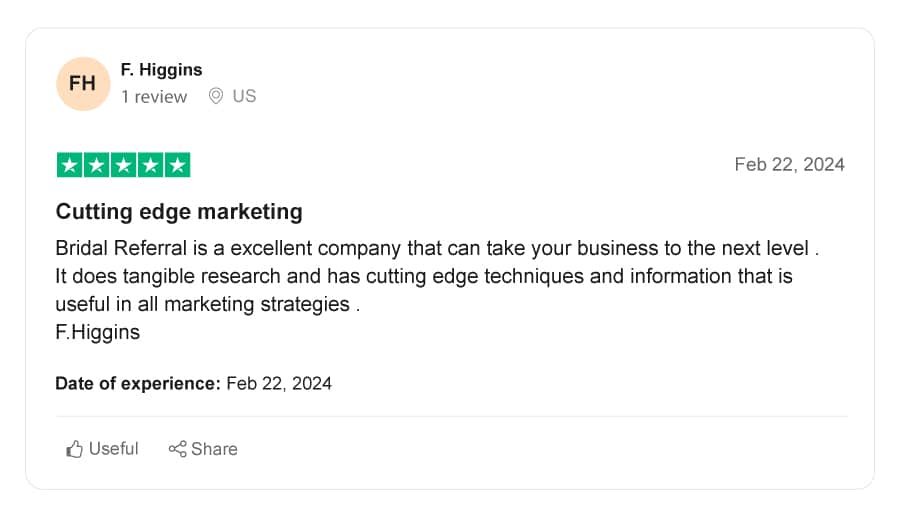Click the review body text paragraph
Screen dimensions: 900x517
coord(437,276)
